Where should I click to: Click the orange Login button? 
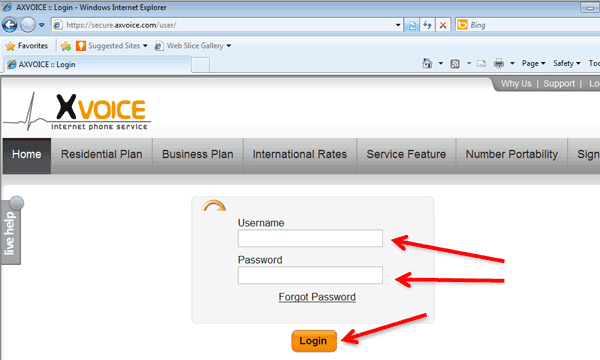(x=314, y=341)
